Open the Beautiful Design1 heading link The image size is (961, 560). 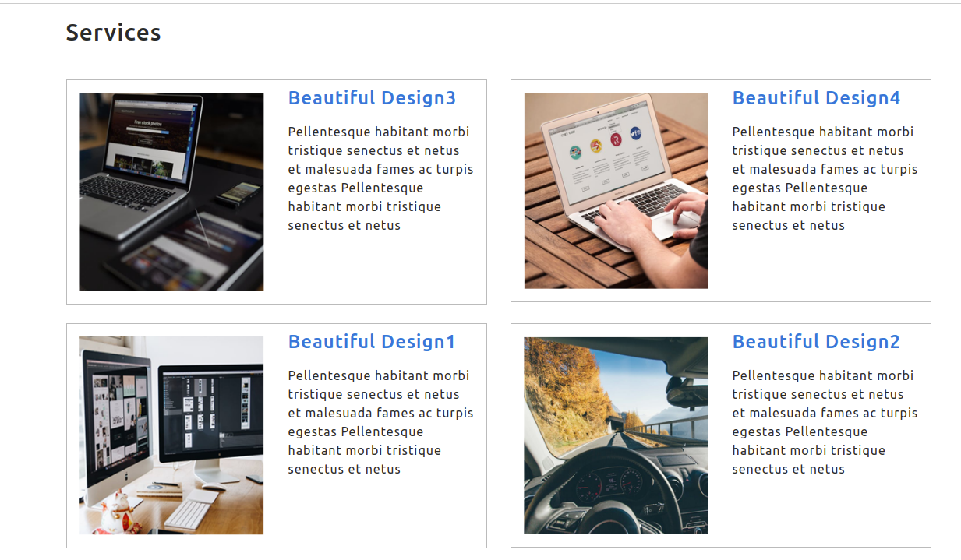pos(372,342)
